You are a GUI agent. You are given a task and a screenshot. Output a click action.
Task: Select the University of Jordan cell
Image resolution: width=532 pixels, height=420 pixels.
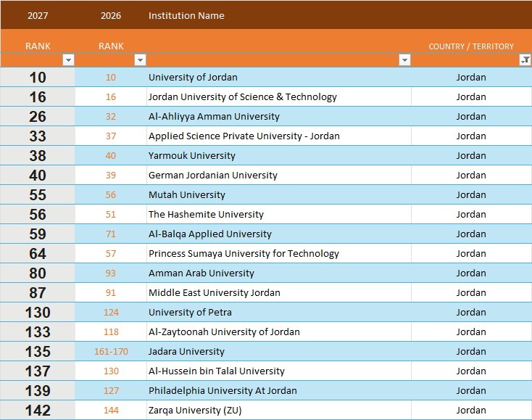tap(278, 77)
